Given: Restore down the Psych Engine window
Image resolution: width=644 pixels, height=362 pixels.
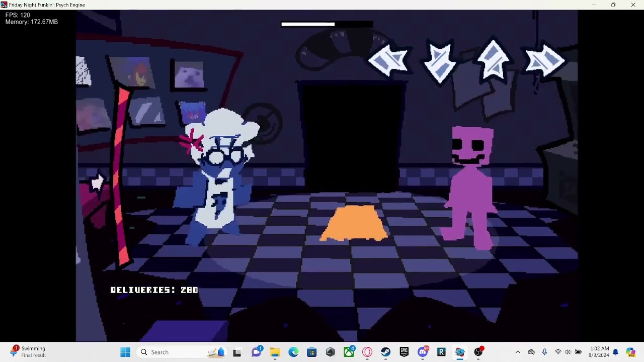Looking at the screenshot, I should click(613, 5).
